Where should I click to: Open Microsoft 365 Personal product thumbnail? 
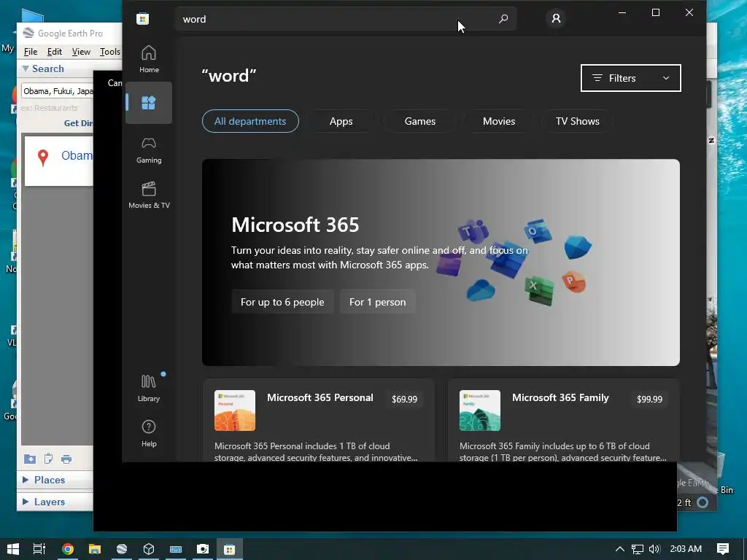(235, 411)
